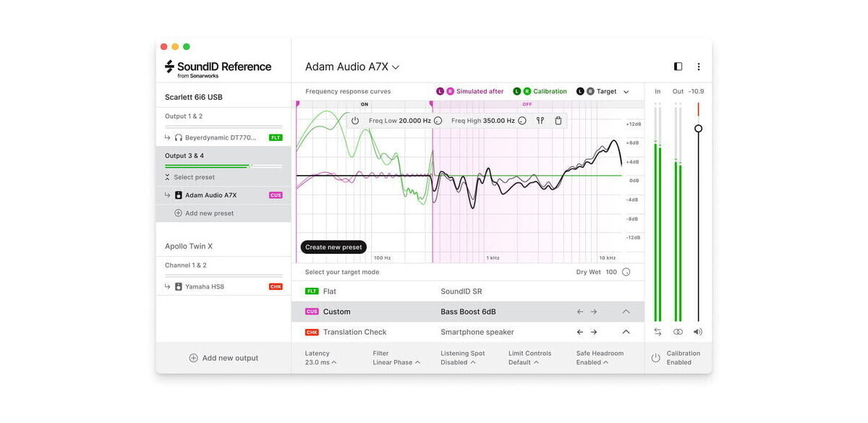Viewport: 868px width, 423px height.
Task: Select the Translation Check target mode
Action: pos(467,332)
